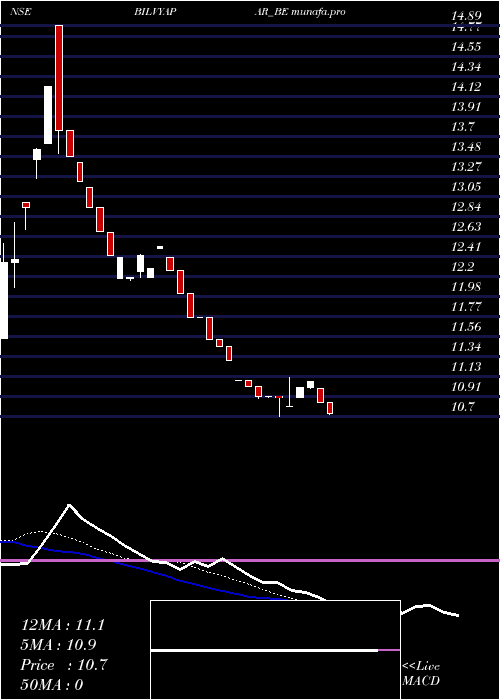
Task: Click the 13.05 price axis label
Action: [x=466, y=186]
